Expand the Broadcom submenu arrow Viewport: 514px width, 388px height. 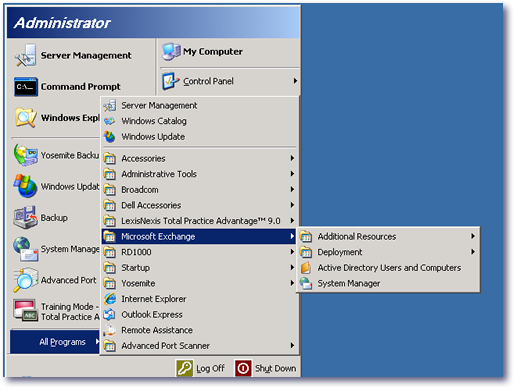(x=292, y=189)
